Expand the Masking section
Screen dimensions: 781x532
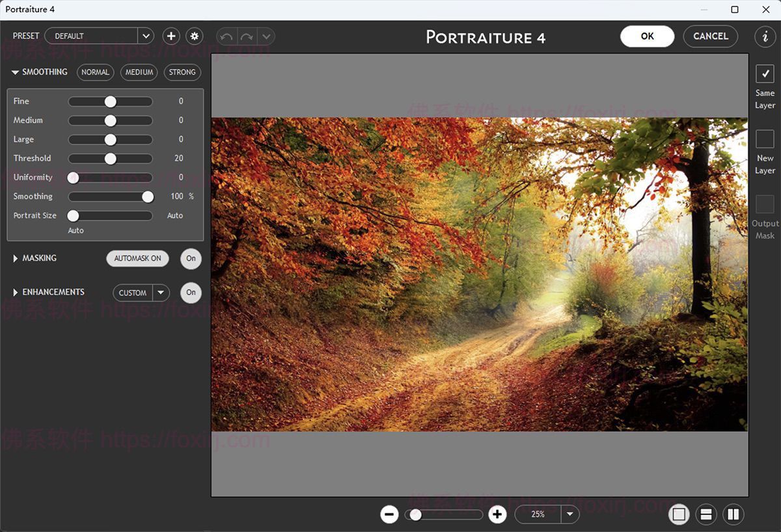pos(16,258)
